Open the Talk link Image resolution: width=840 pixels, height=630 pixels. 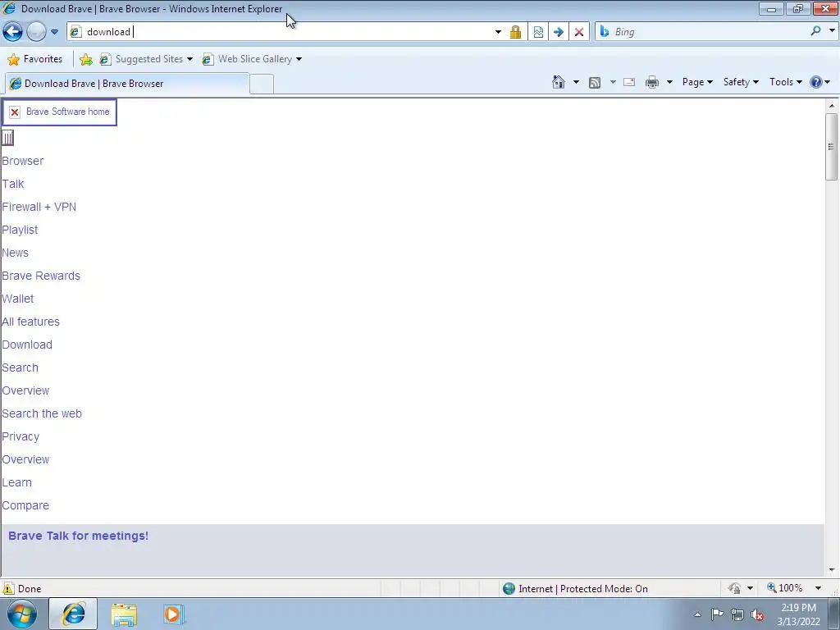click(13, 184)
